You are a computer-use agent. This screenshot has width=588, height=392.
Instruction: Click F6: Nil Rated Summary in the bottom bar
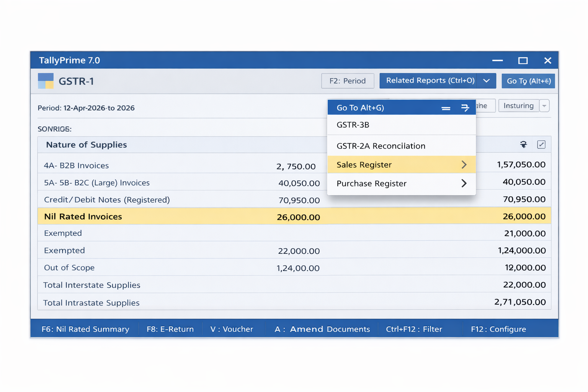coord(85,329)
